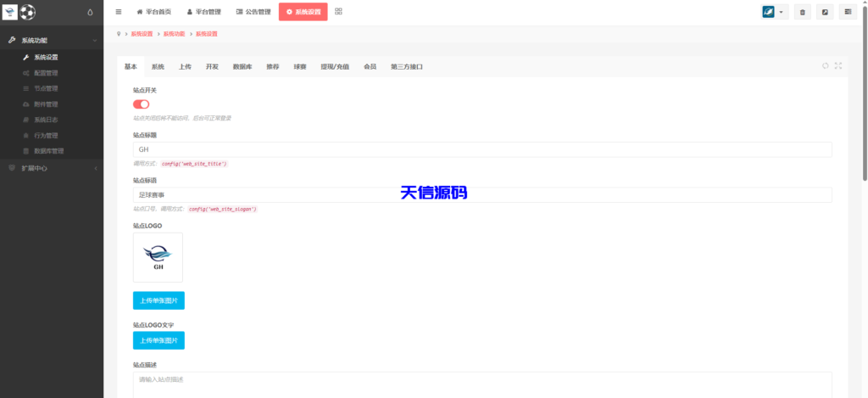Click the 系统功能 breadcrumb link
The height and width of the screenshot is (398, 868).
pyautogui.click(x=174, y=34)
